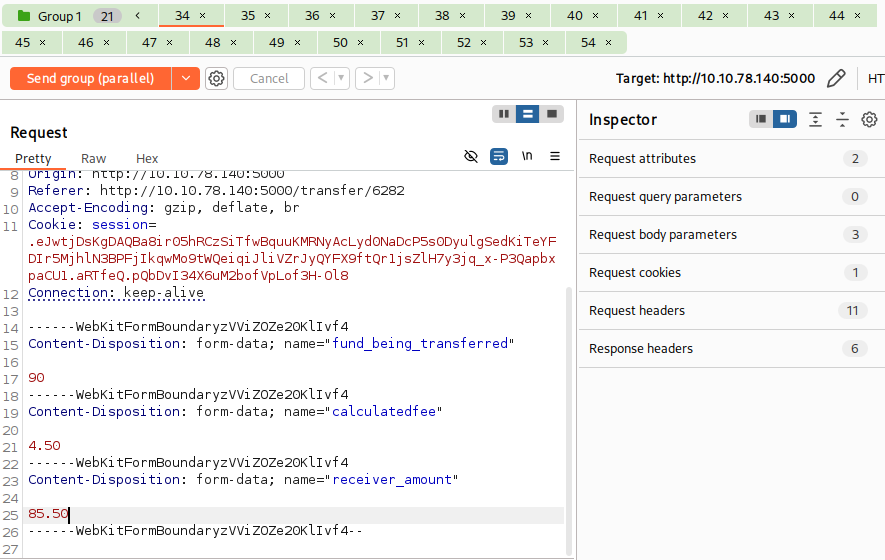Close tab 38

[462, 16]
